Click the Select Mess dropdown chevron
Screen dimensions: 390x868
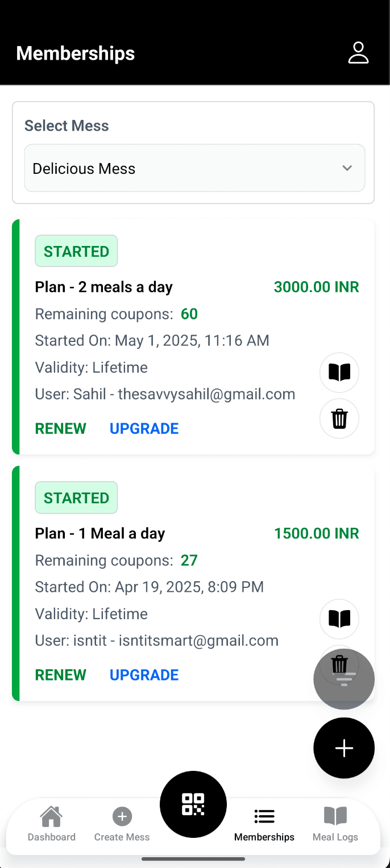[347, 168]
